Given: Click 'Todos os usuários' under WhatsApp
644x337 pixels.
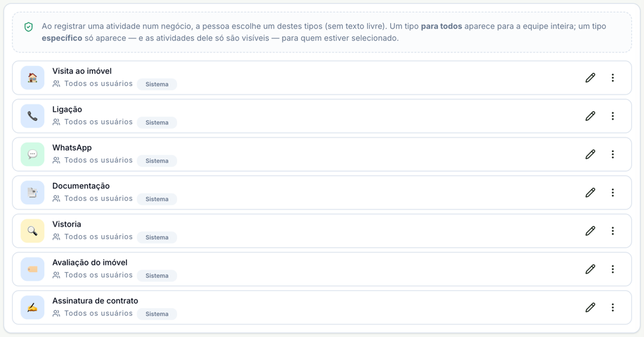Looking at the screenshot, I should pos(98,160).
